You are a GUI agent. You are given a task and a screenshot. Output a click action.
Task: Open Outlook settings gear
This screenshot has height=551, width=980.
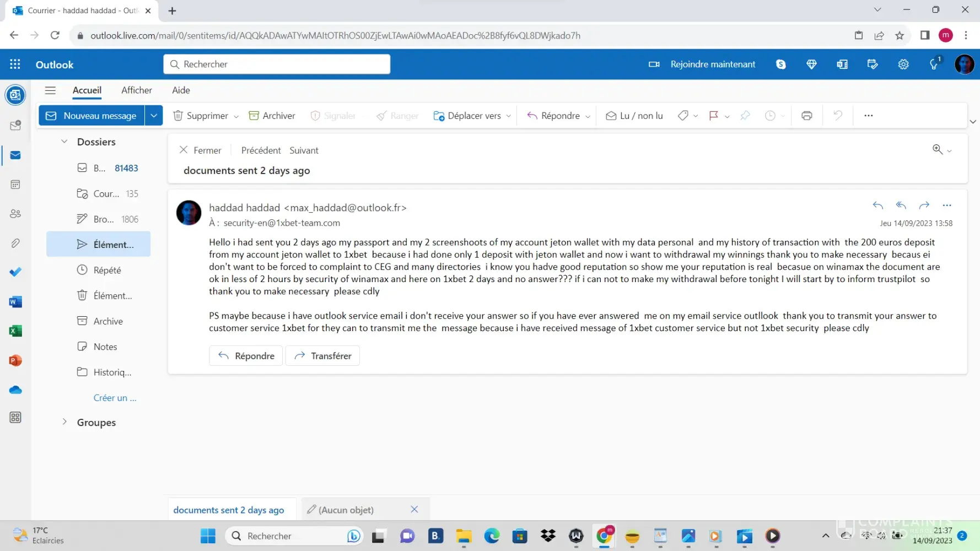(903, 64)
